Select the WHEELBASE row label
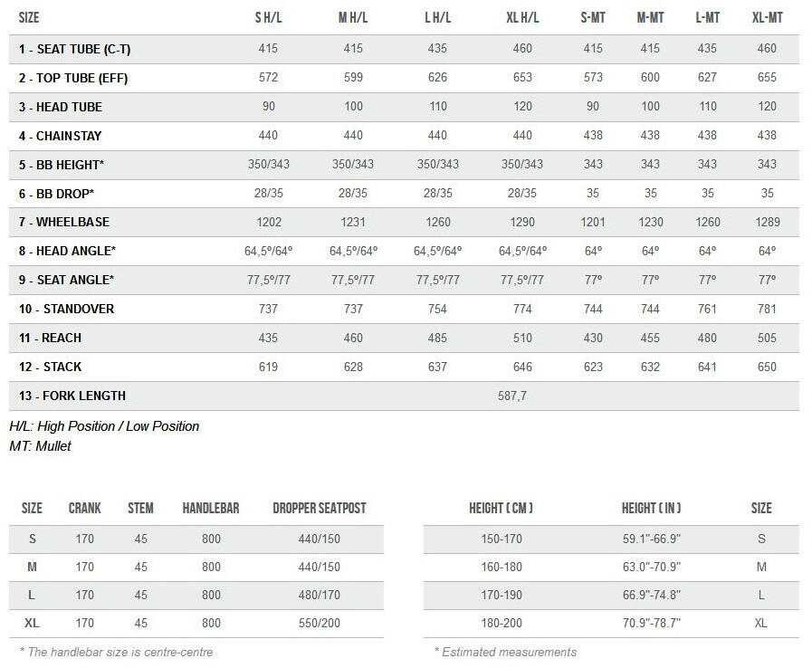The width and height of the screenshot is (812, 668). 62,223
